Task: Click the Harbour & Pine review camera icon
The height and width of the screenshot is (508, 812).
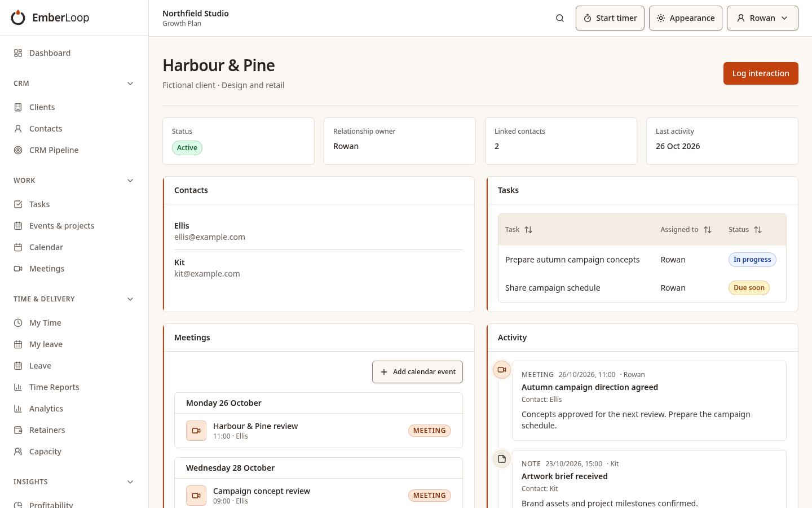Action: click(x=196, y=431)
